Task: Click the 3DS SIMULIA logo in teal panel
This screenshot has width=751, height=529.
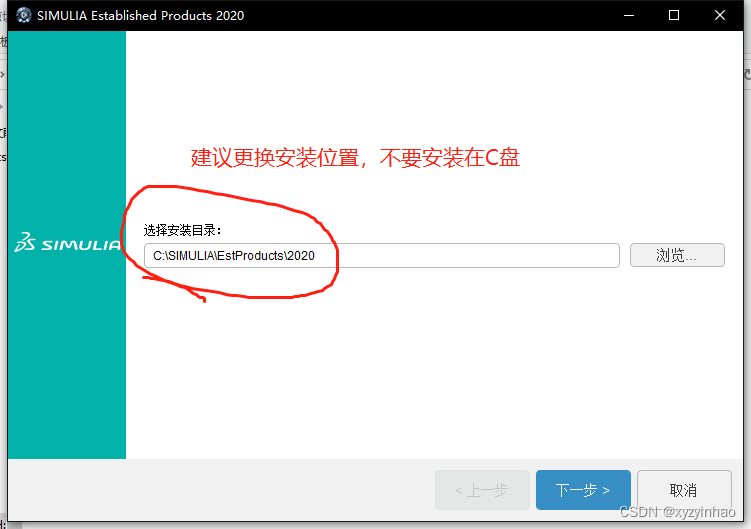Action: pyautogui.click(x=68, y=243)
